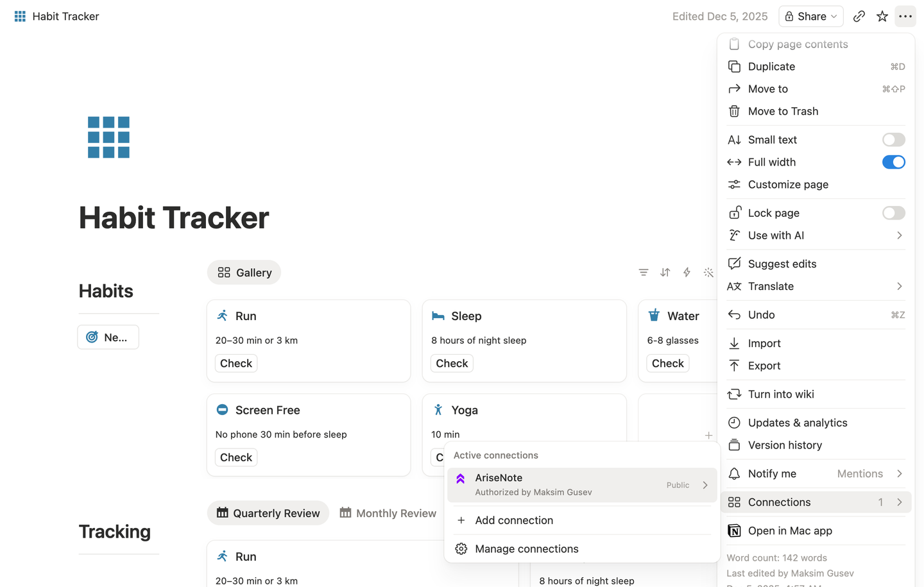Select Undo in the page menu
The height and width of the screenshot is (587, 924).
(x=816, y=315)
